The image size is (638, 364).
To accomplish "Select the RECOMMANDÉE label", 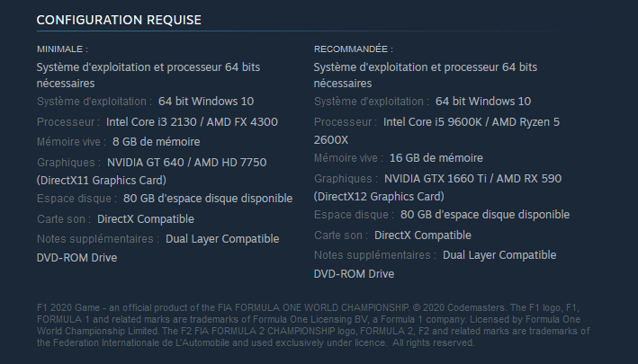I will click(353, 49).
